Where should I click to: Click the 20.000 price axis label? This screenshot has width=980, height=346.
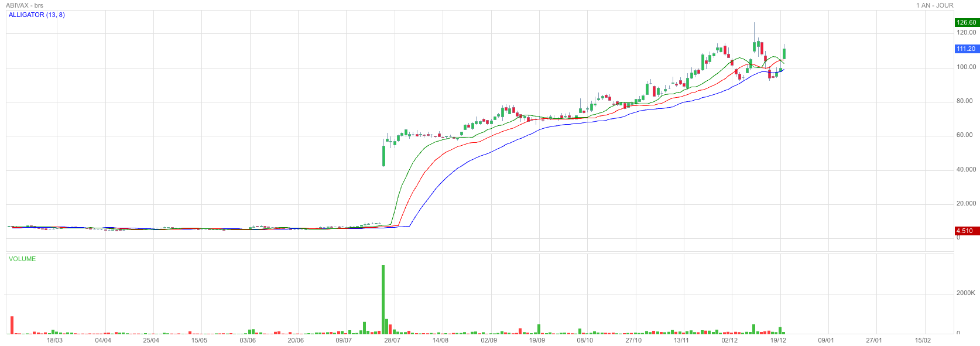coord(967,203)
